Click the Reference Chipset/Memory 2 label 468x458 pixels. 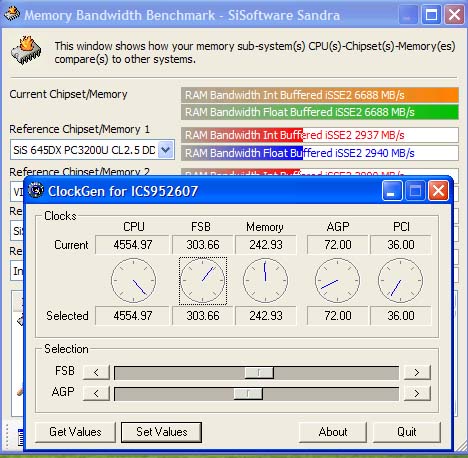pos(79,172)
